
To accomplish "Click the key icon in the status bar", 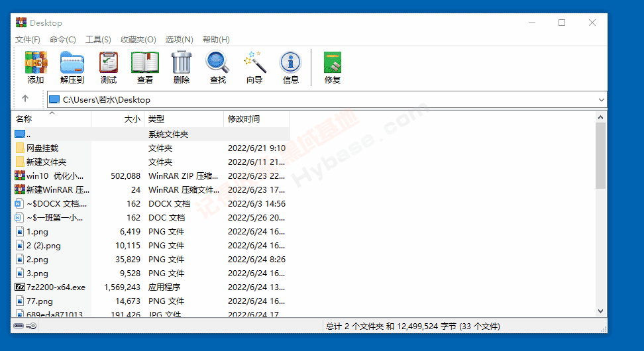I will point(31,326).
